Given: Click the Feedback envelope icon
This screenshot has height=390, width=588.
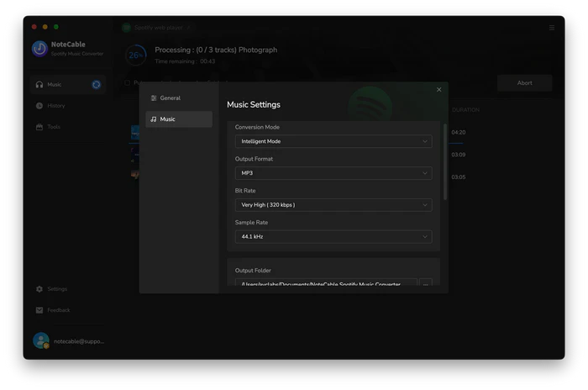Looking at the screenshot, I should click(x=39, y=310).
